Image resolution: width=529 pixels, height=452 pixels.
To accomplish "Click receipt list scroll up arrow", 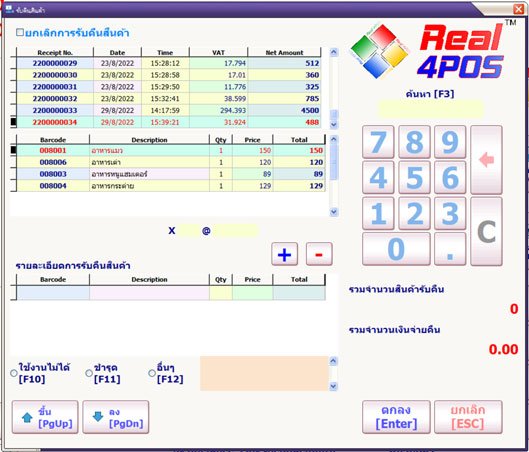I will pyautogui.click(x=334, y=52).
